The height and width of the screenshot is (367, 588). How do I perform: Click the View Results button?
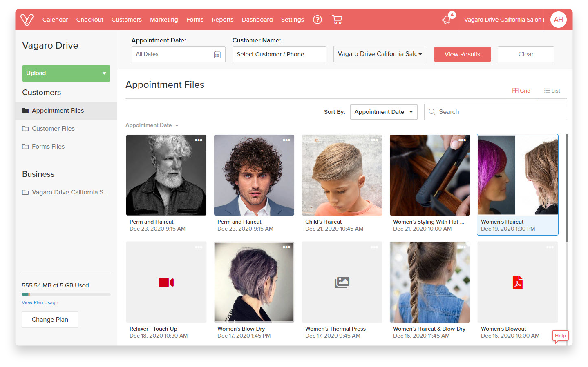click(462, 54)
